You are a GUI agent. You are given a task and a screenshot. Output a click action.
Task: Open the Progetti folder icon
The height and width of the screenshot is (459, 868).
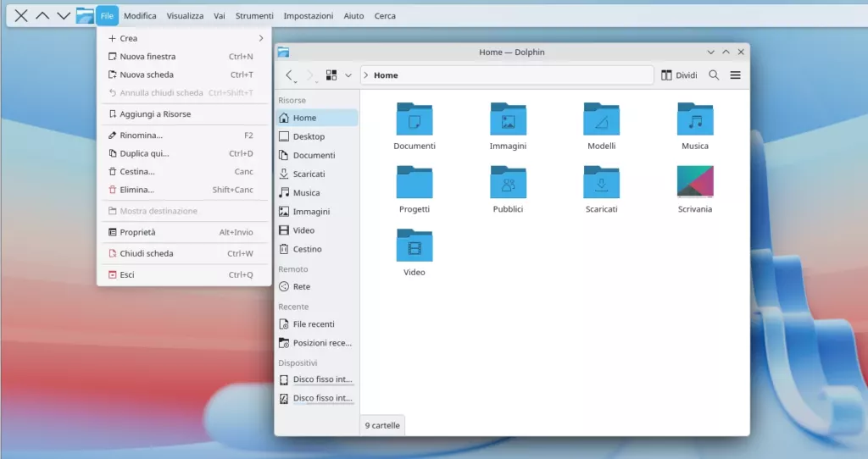(414, 182)
